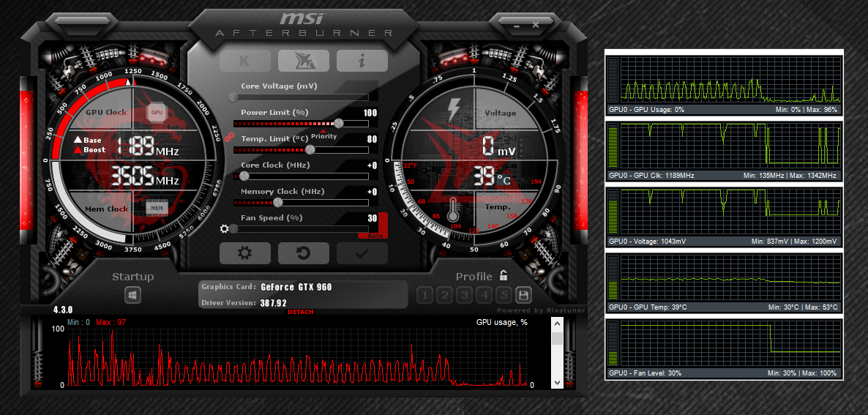Click the Fan Speed slider track
868x415 pixels.
[x=301, y=228]
